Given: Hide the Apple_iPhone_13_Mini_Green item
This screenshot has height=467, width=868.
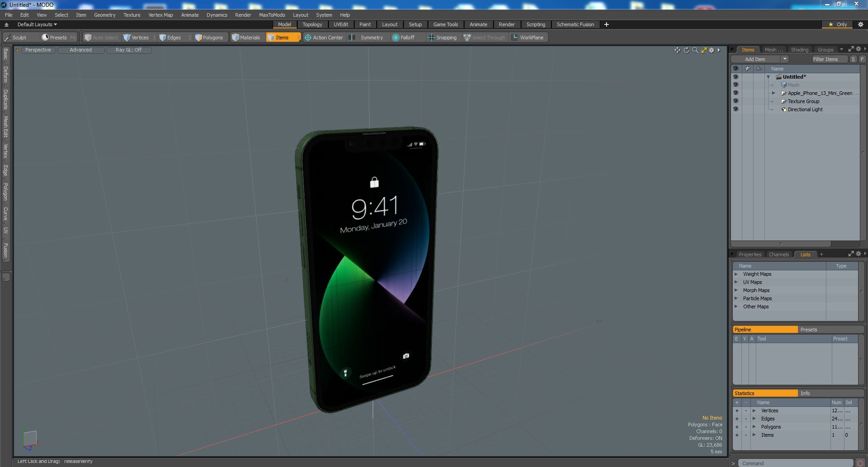Looking at the screenshot, I should point(735,93).
